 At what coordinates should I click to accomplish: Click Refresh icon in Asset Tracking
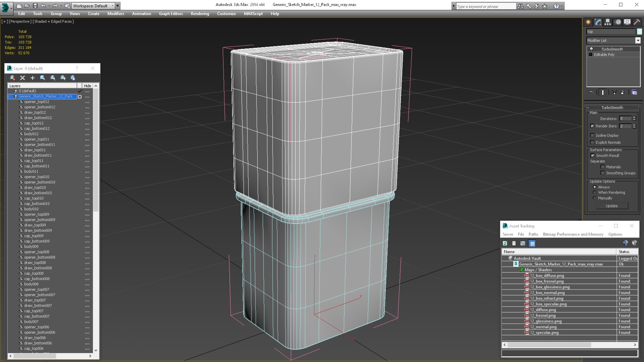(505, 243)
